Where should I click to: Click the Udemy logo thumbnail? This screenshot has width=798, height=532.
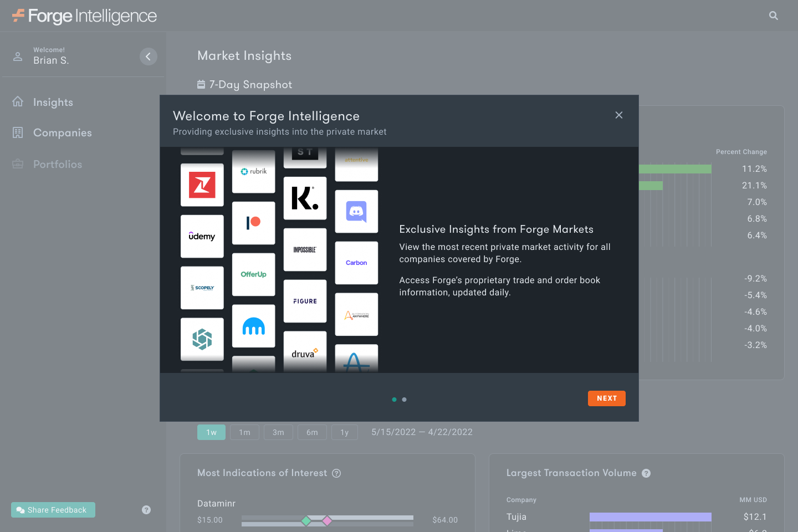[x=202, y=236]
